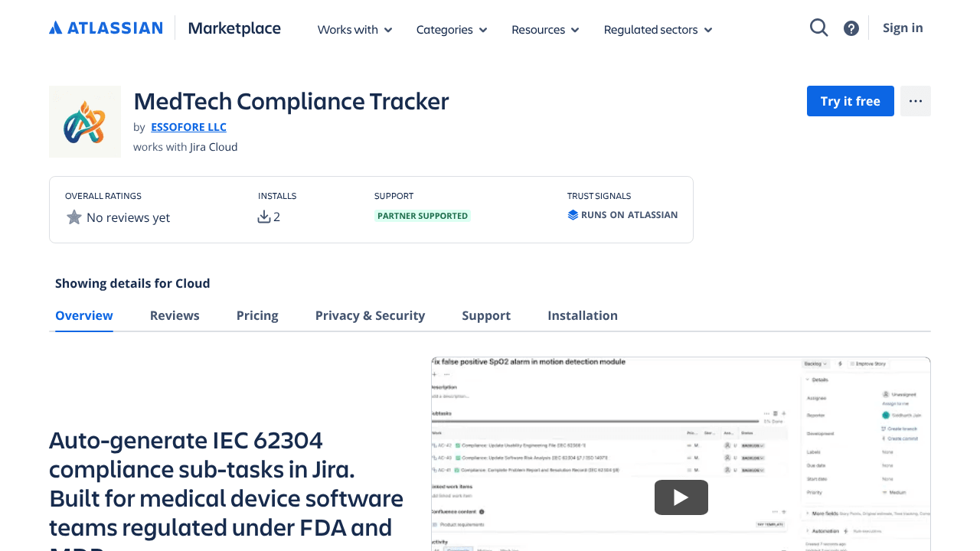Click the RUNS ON ATLASSIAN trust label
980x551 pixels.
click(x=629, y=215)
